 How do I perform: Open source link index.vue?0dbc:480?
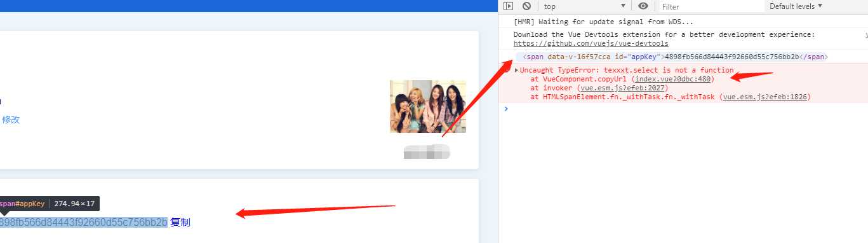[x=672, y=79]
